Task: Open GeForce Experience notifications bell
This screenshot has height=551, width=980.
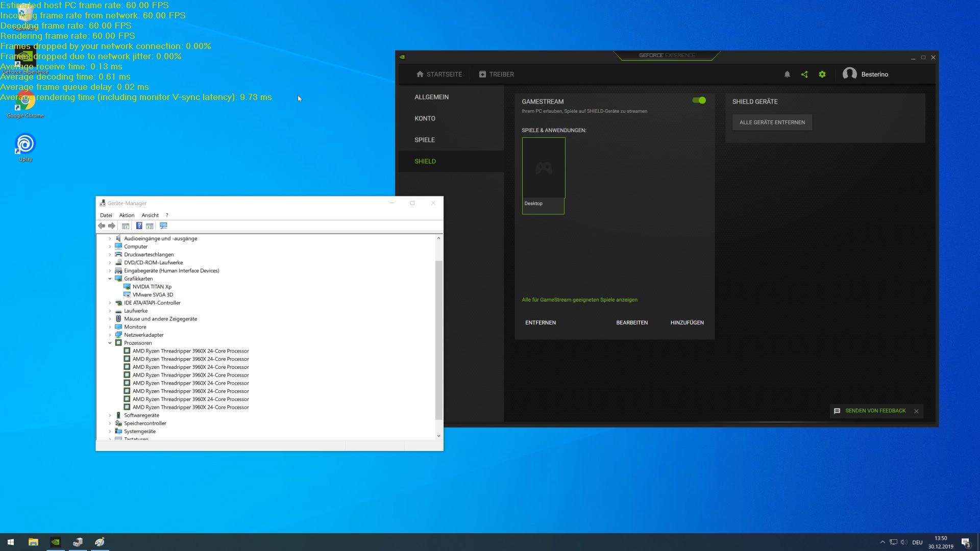Action: (x=787, y=74)
